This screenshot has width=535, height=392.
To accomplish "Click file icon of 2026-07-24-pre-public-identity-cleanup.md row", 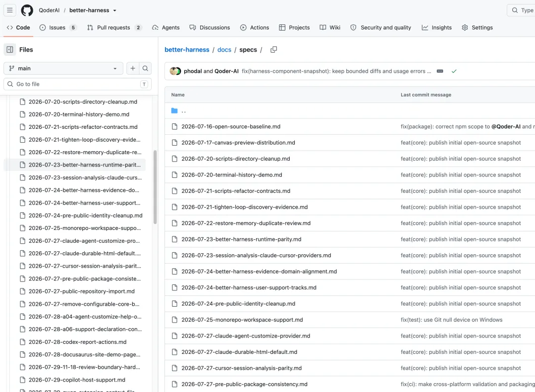I will pos(174,304).
